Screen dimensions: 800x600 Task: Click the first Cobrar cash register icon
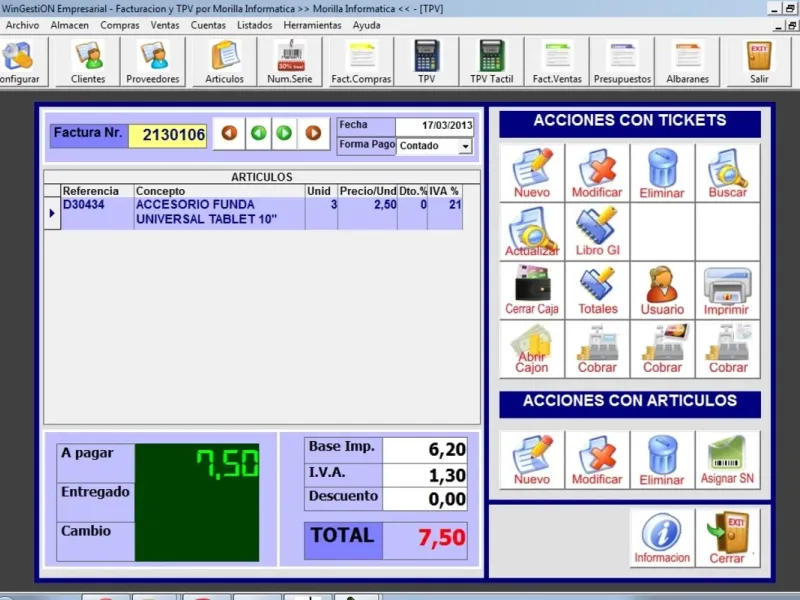(x=597, y=349)
